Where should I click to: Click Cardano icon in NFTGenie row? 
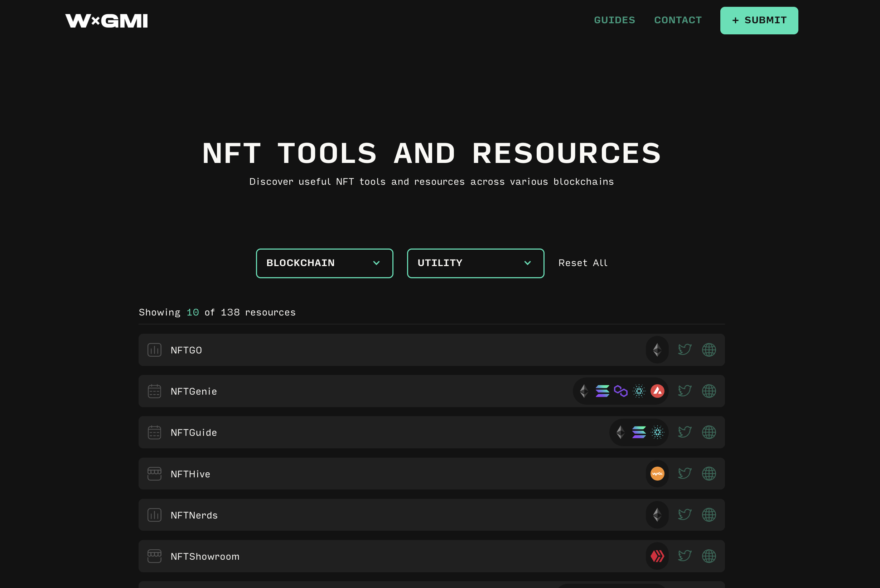(x=639, y=391)
